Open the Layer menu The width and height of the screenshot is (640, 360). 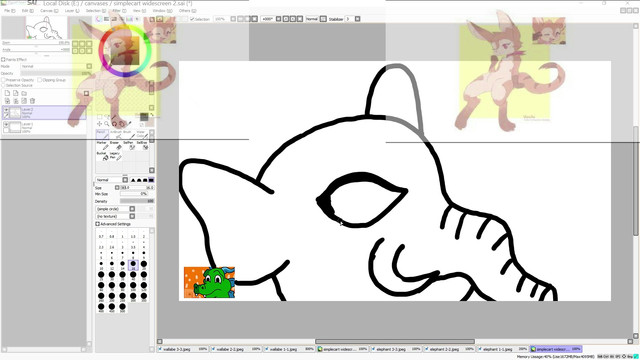[x=72, y=11]
